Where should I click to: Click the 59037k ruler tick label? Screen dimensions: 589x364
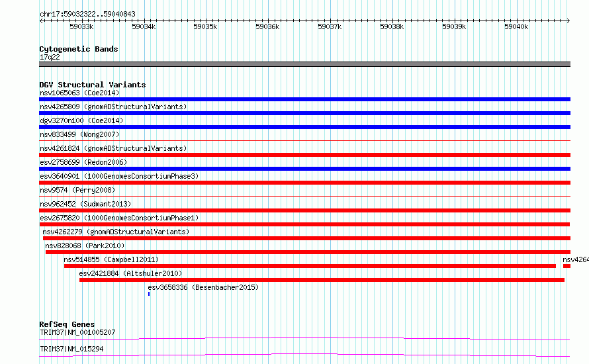(x=330, y=26)
